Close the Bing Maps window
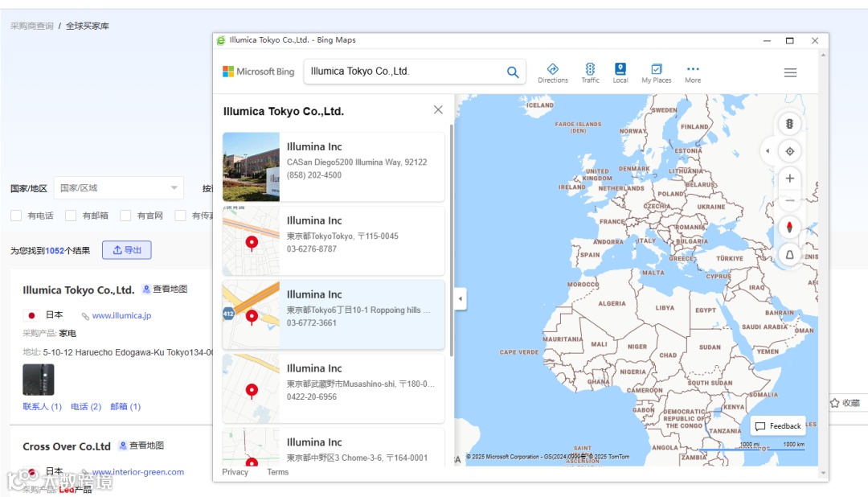This screenshot has width=868, height=497. coord(814,40)
